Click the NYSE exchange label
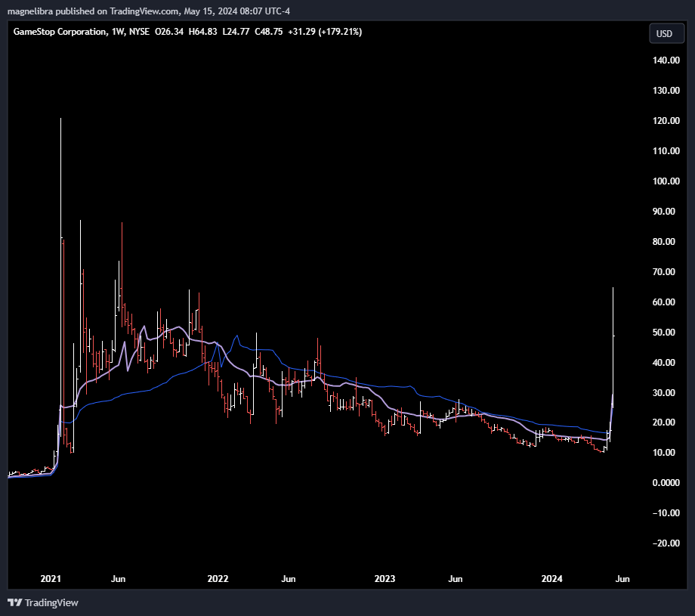The height and width of the screenshot is (616, 695). click(139, 32)
